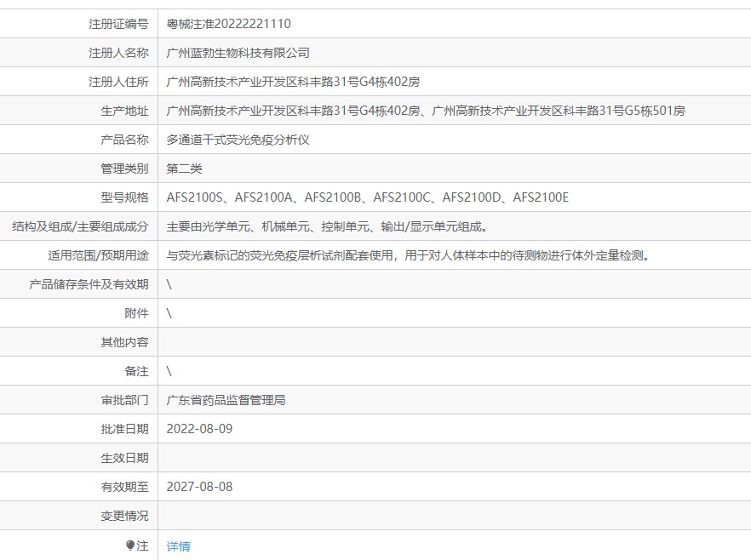Click approval department 广东省药品监督管理局
751x560 pixels.
(226, 400)
